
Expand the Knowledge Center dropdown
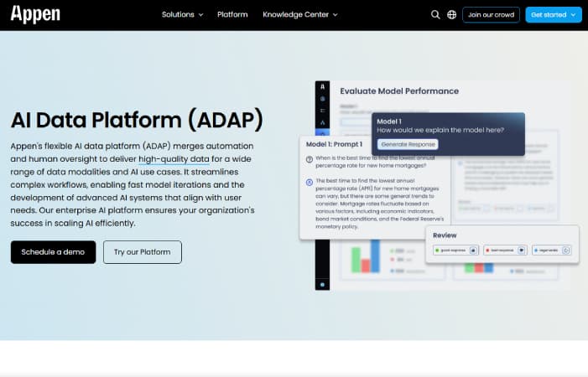(x=299, y=14)
